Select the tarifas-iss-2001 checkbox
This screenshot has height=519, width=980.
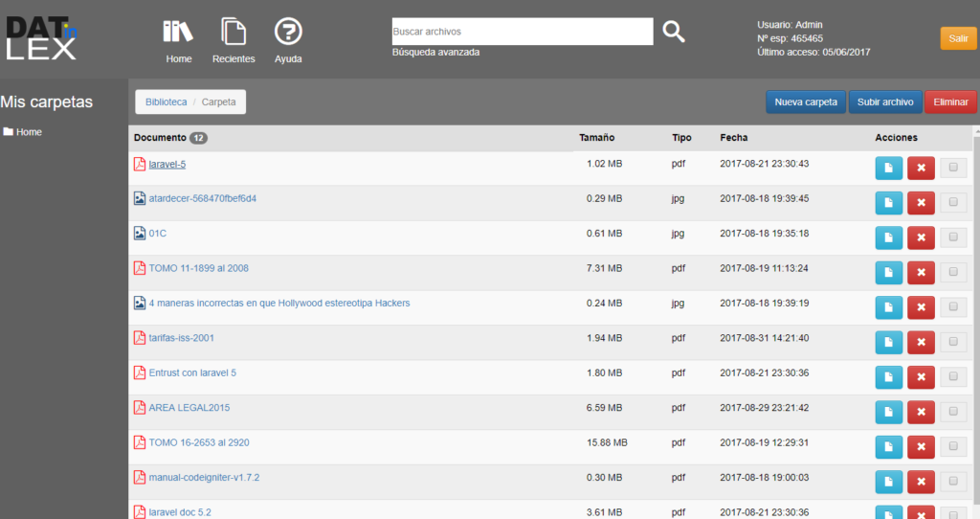click(x=953, y=342)
